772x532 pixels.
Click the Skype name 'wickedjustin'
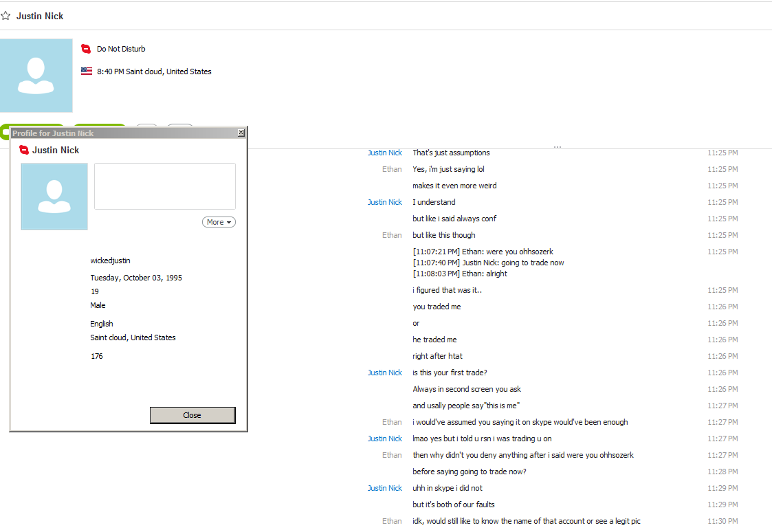[x=110, y=261]
